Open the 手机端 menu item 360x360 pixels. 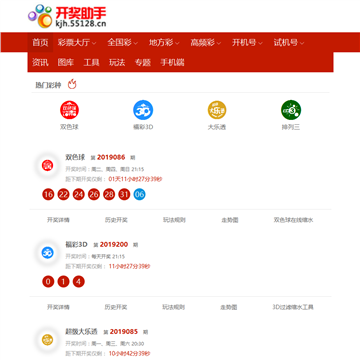172,62
